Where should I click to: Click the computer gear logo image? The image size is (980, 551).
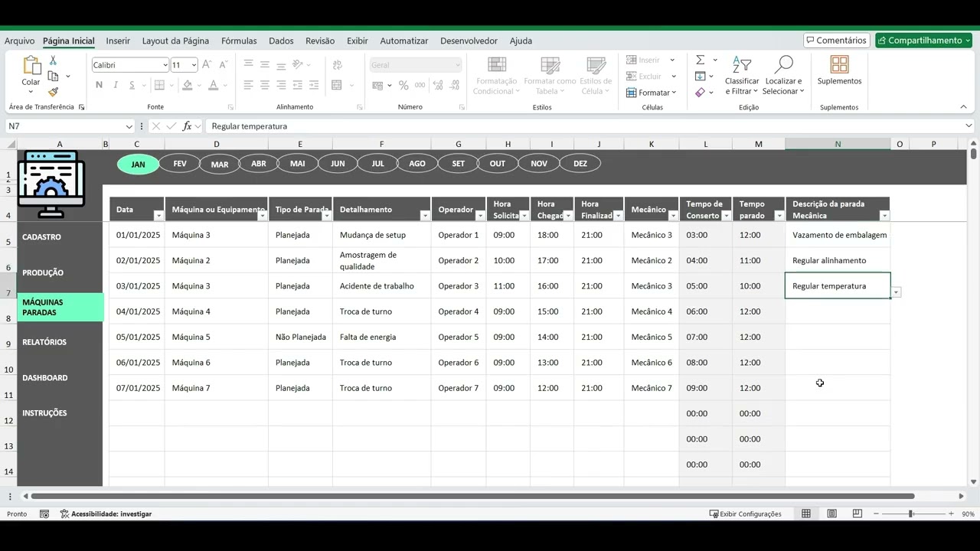(x=51, y=184)
